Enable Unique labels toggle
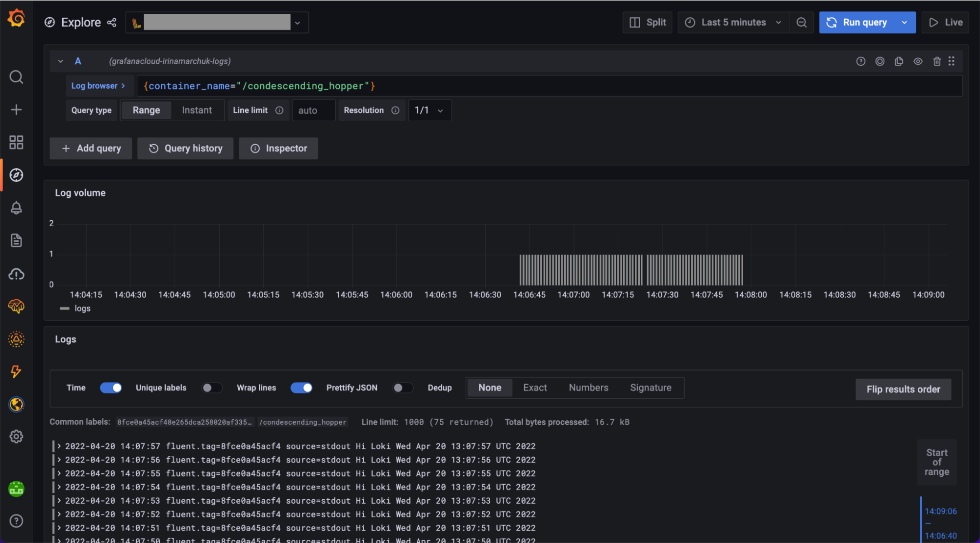Image resolution: width=980 pixels, height=543 pixels. pyautogui.click(x=212, y=388)
